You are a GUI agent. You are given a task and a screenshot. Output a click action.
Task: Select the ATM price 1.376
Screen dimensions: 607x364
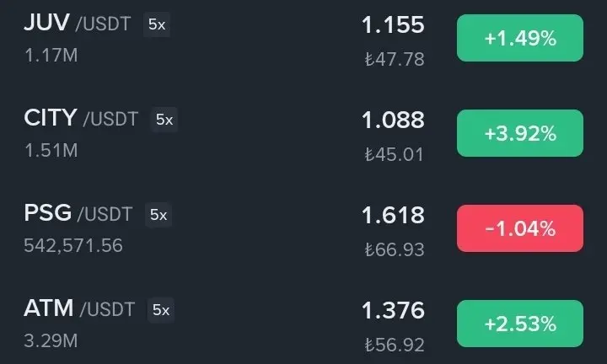click(x=394, y=310)
